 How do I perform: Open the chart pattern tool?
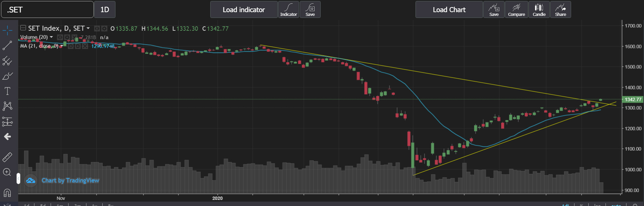(x=7, y=106)
